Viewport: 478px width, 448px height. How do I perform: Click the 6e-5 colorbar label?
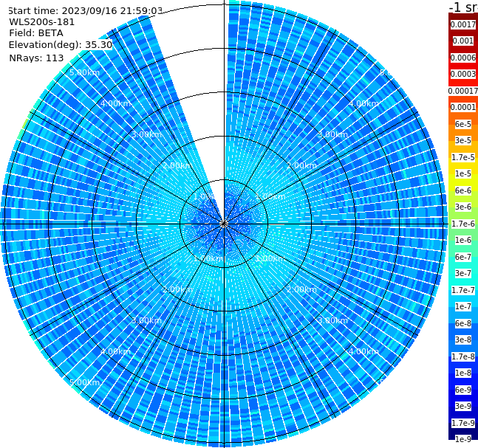click(x=463, y=124)
